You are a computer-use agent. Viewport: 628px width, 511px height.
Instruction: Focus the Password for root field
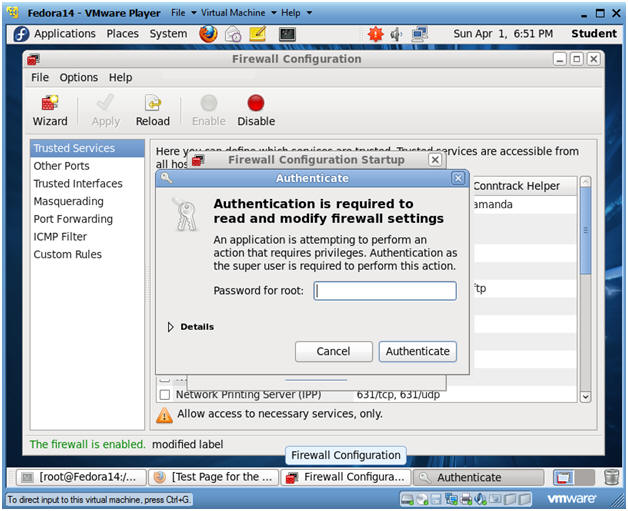pyautogui.click(x=385, y=291)
